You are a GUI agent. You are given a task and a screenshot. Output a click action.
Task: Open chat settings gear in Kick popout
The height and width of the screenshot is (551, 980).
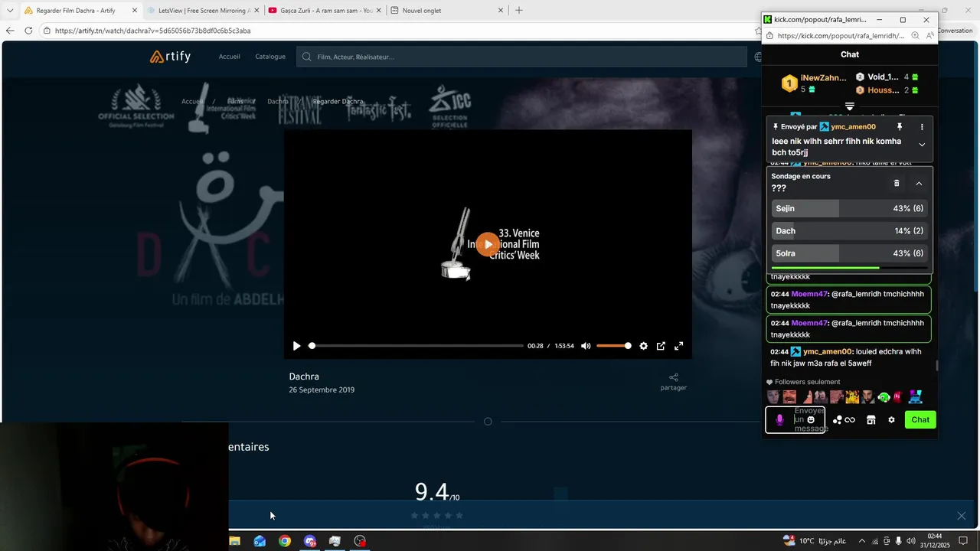pyautogui.click(x=891, y=419)
